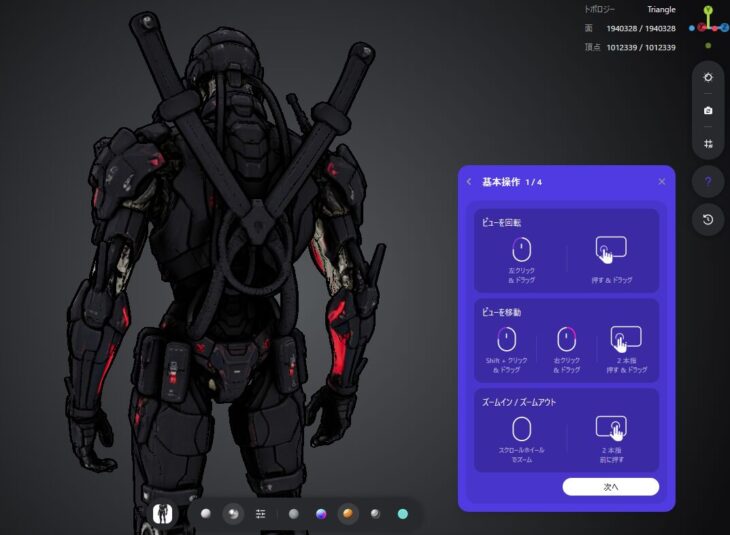The height and width of the screenshot is (535, 730).
Task: Toggle the grid display icon
Action: (x=708, y=143)
